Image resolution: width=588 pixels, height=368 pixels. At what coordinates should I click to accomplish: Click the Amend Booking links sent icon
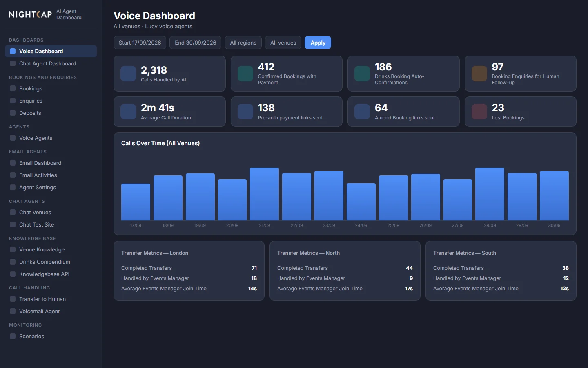[x=362, y=112]
